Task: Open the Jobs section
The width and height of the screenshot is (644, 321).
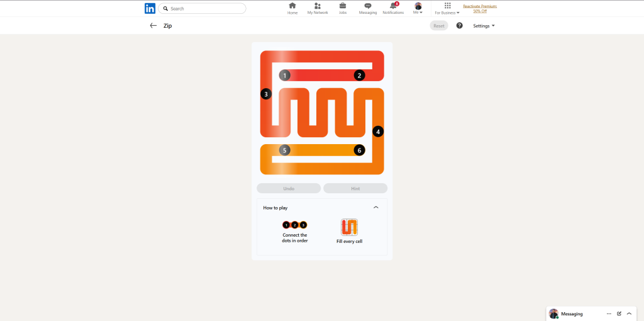Action: click(343, 8)
